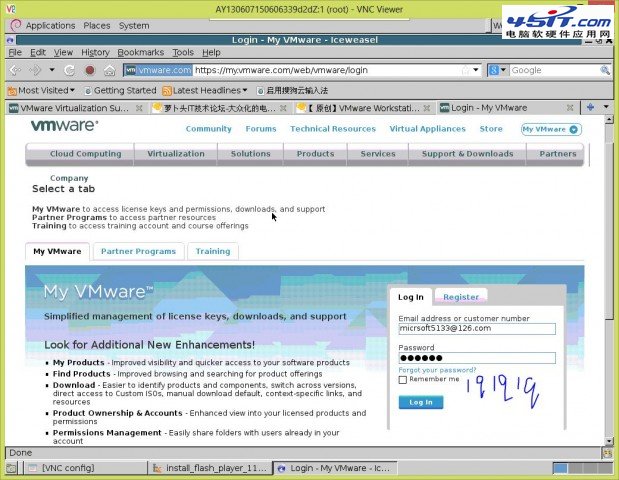Viewport: 619px width, 480px height.
Task: Open the Getting Started bookmark
Action: 120,90
